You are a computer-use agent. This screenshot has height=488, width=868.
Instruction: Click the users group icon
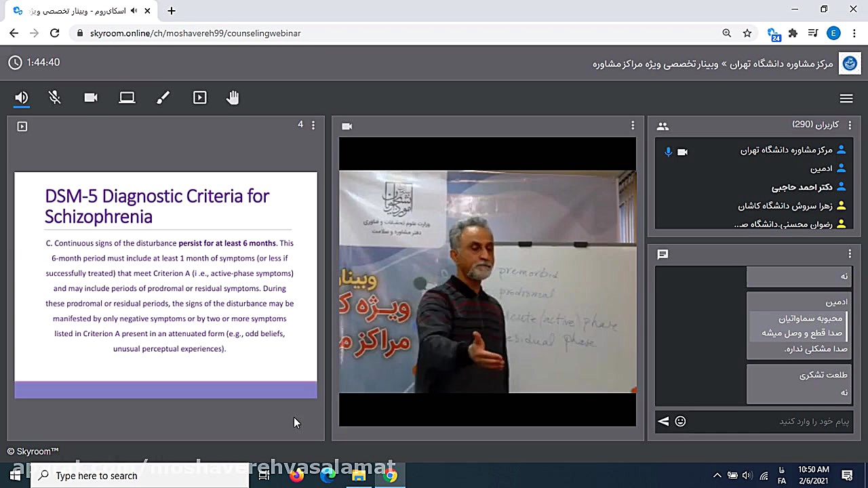pyautogui.click(x=663, y=126)
